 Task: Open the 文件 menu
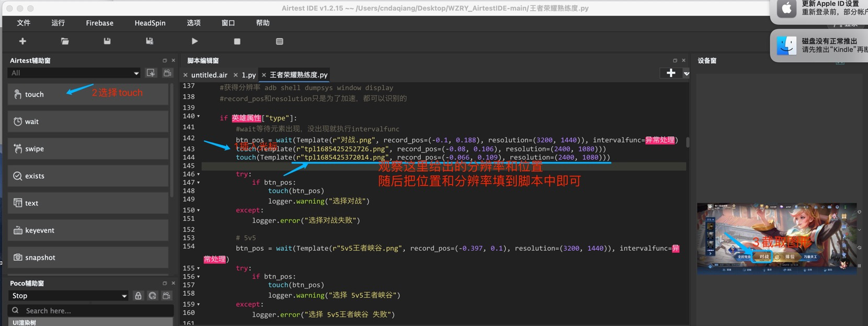(x=24, y=23)
